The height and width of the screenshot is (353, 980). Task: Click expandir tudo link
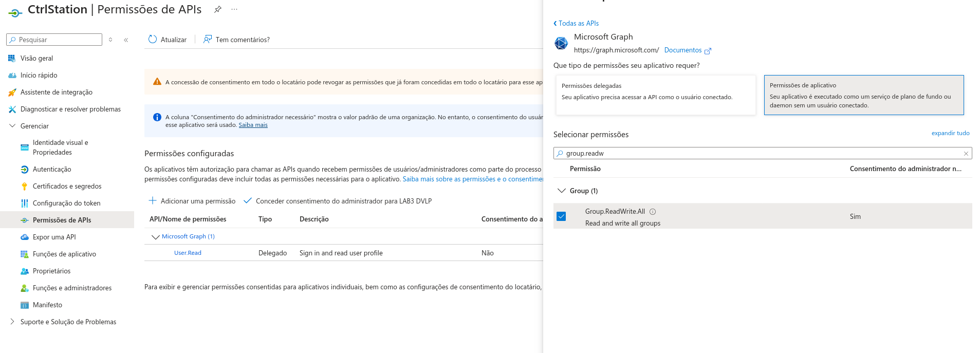click(x=950, y=133)
